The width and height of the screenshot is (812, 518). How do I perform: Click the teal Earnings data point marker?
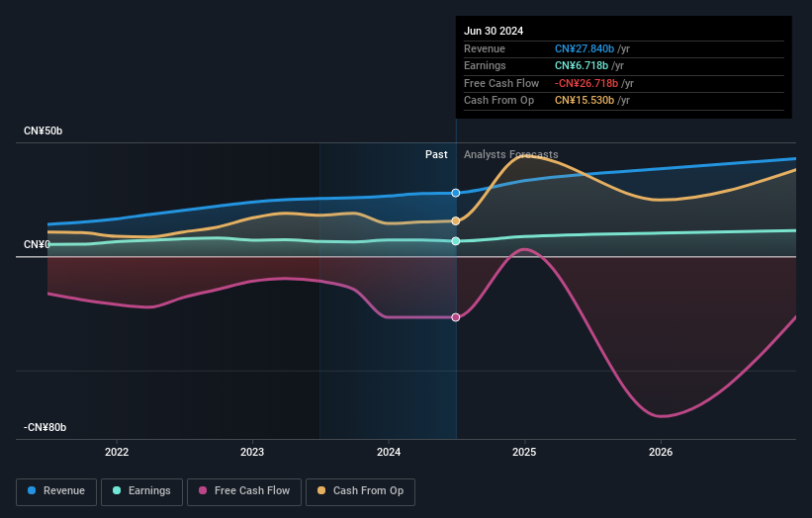pos(456,241)
